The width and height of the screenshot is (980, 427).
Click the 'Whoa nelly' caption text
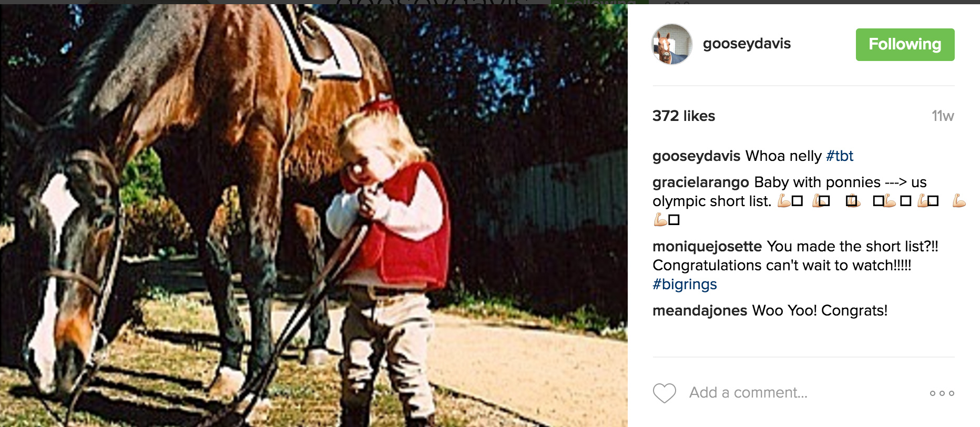pyautogui.click(x=783, y=156)
